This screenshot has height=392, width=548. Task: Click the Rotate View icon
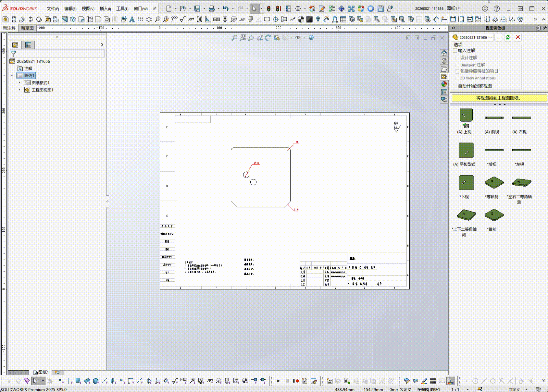point(268,38)
